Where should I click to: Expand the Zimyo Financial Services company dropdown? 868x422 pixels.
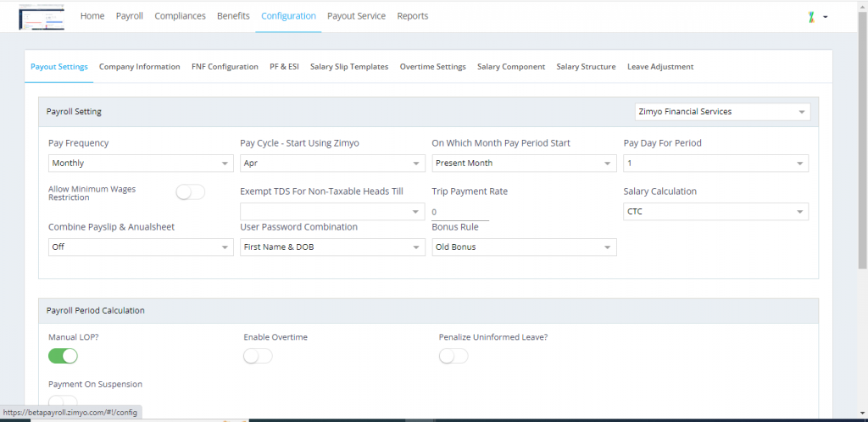[722, 112]
